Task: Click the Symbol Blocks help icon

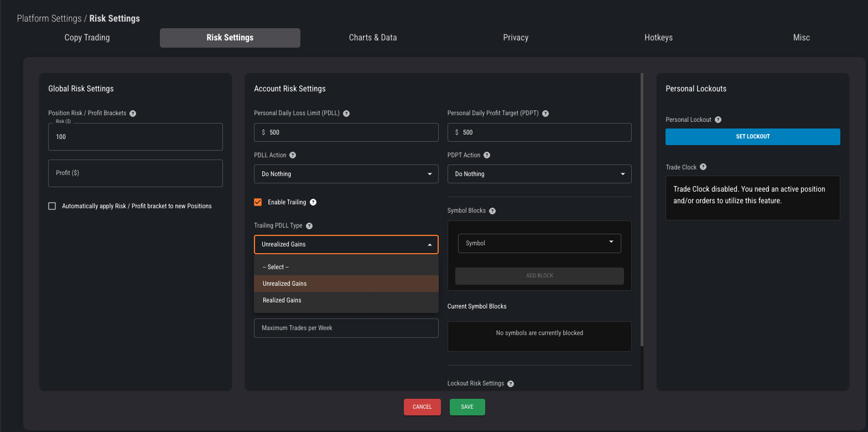Action: pos(492,211)
